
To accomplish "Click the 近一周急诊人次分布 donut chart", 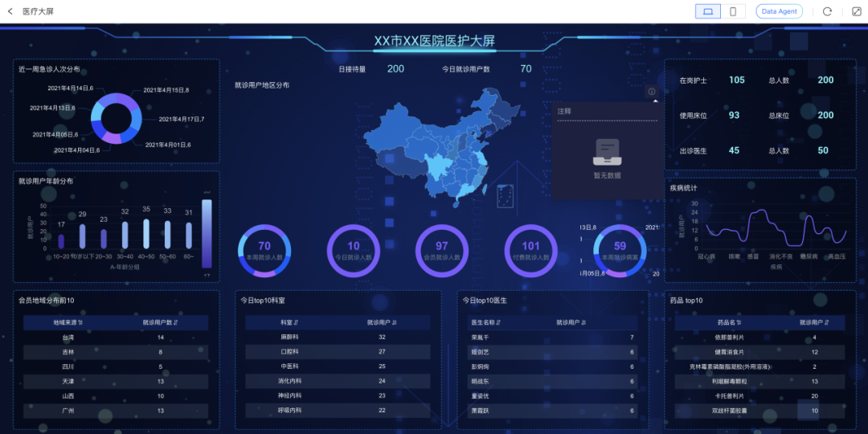I will point(117,118).
